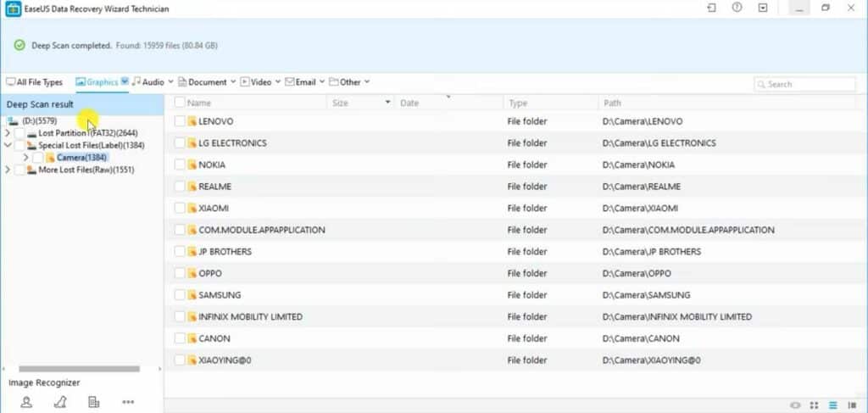Viewport: 868px width, 413px height.
Task: Tick the LG ELECTRONICS checkbox
Action: click(x=180, y=142)
